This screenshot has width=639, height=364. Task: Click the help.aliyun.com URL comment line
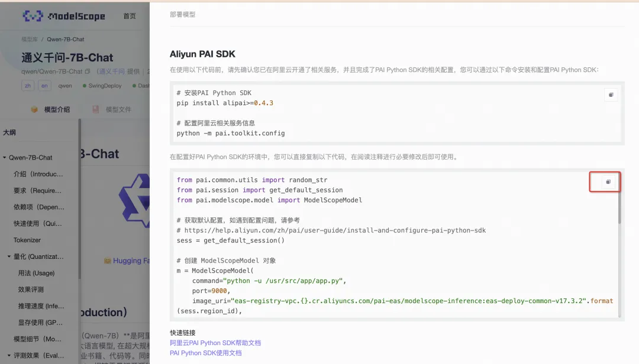(x=331, y=230)
